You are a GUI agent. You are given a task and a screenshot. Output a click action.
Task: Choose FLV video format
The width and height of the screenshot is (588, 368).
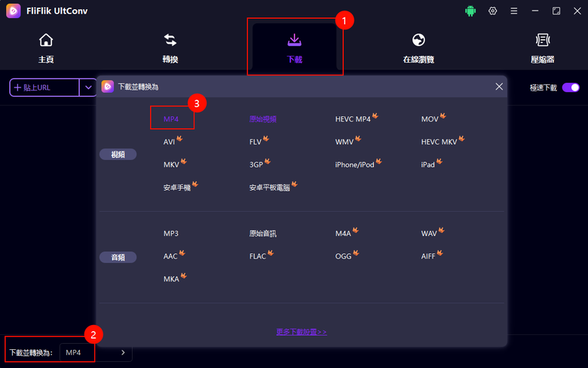[256, 142]
